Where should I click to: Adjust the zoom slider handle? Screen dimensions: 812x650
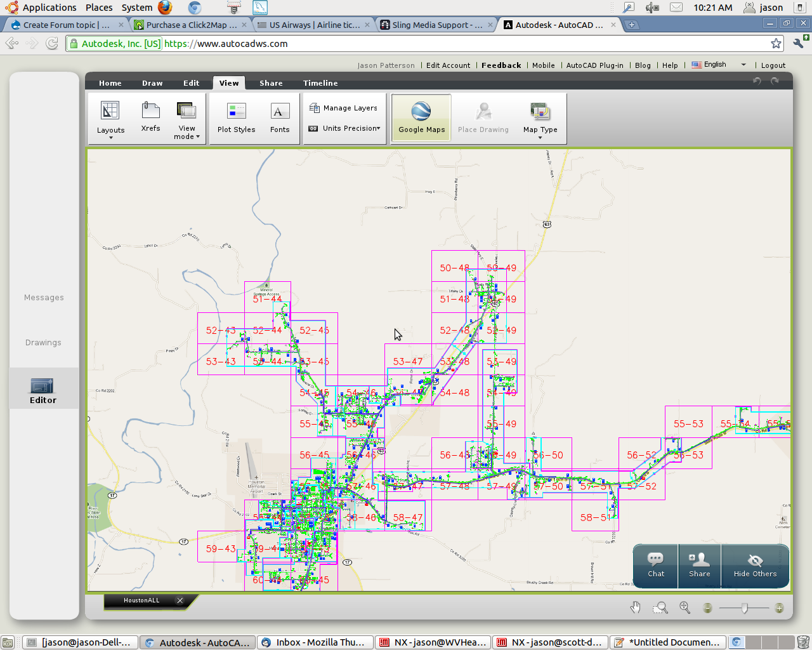click(744, 608)
